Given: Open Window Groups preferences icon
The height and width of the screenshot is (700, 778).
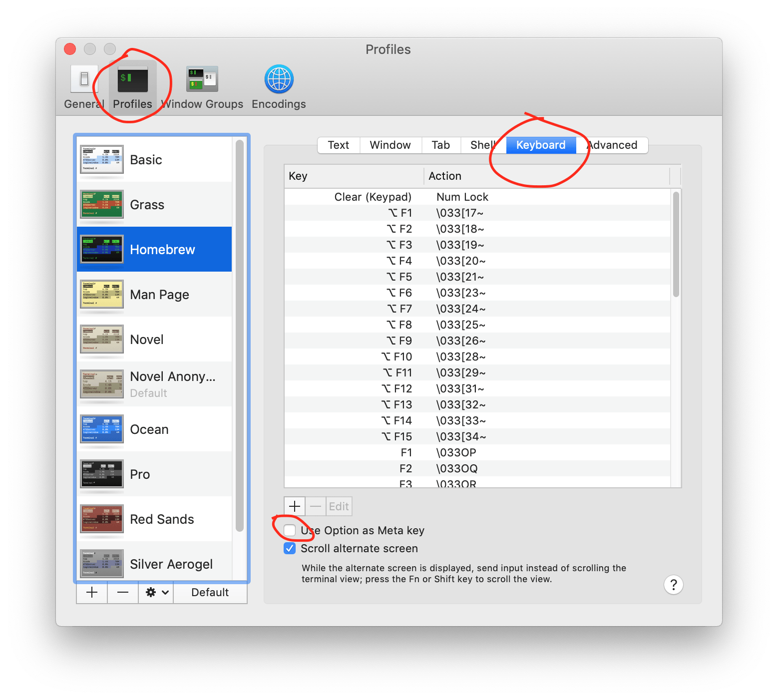Looking at the screenshot, I should point(202,79).
